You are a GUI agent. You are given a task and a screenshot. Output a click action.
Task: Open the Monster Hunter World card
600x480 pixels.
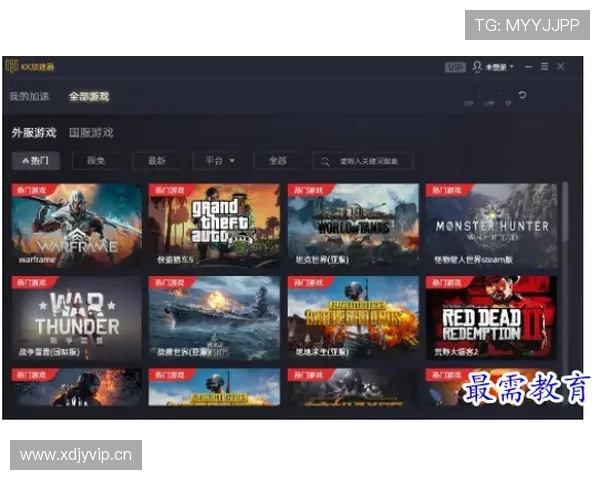(x=491, y=225)
